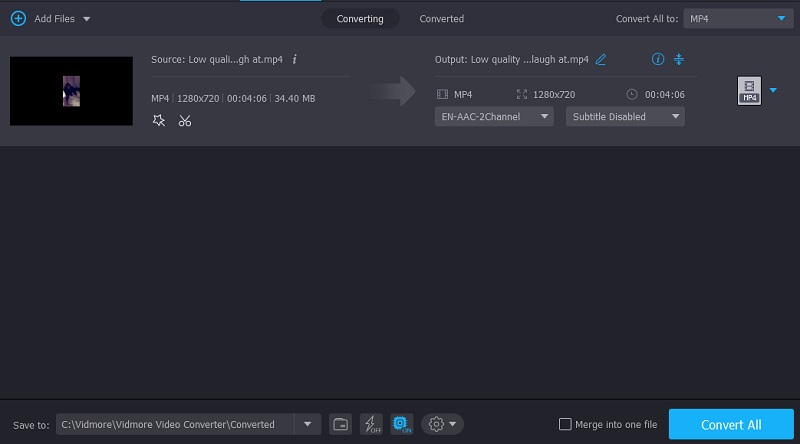
Task: Click the output media info icon
Action: click(x=657, y=59)
